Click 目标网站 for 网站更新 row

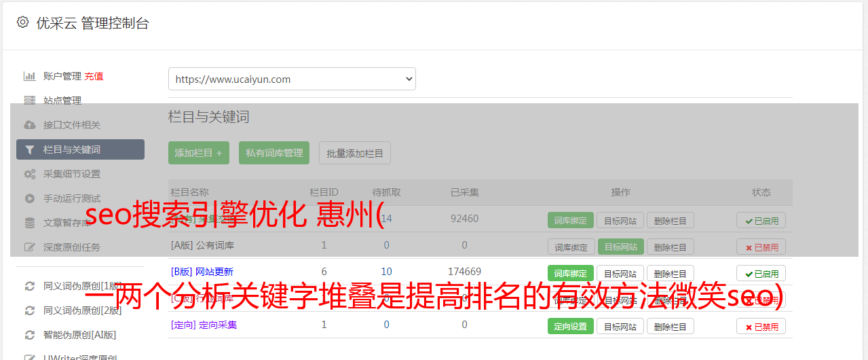(620, 273)
